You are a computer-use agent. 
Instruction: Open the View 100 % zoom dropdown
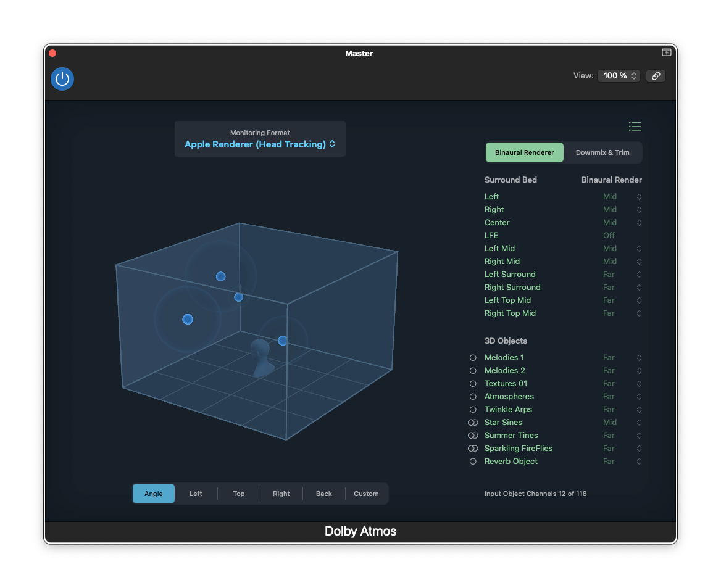click(x=619, y=76)
